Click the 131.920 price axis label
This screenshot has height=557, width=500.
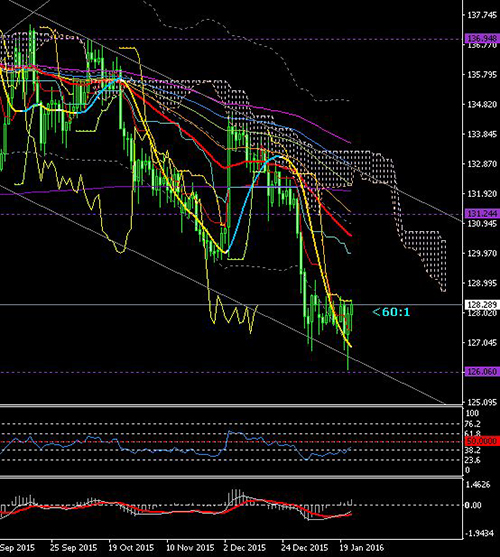click(x=482, y=194)
